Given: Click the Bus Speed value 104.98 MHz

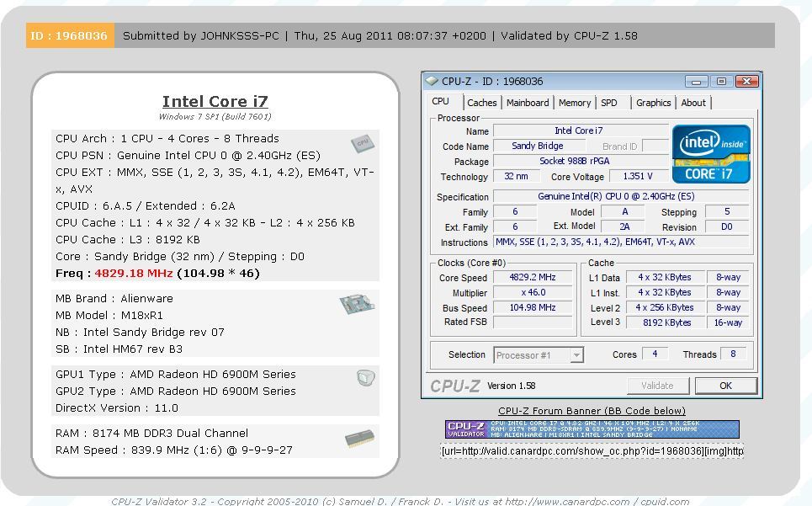Looking at the screenshot, I should coord(533,307).
